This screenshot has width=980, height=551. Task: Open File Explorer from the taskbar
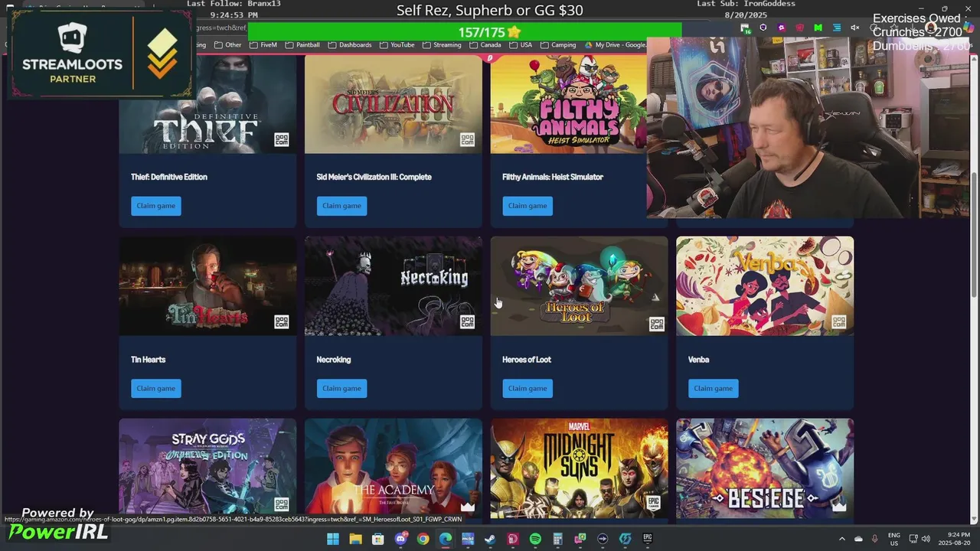(355, 540)
